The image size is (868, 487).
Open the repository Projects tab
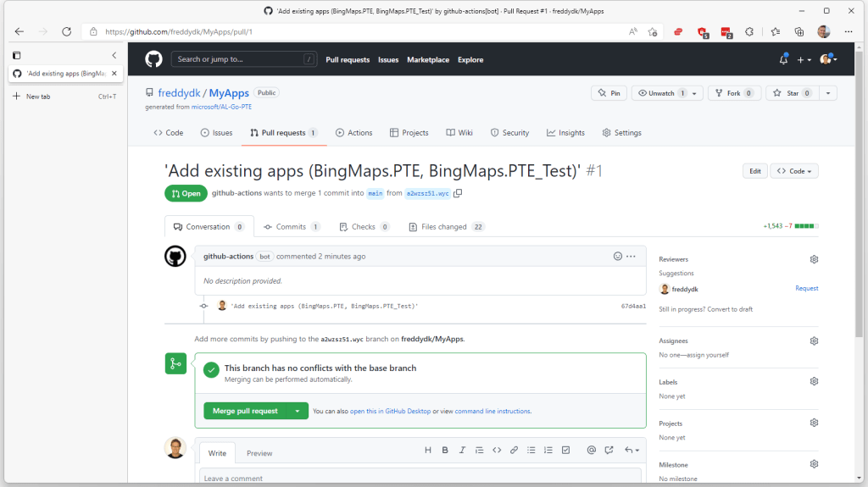[409, 133]
